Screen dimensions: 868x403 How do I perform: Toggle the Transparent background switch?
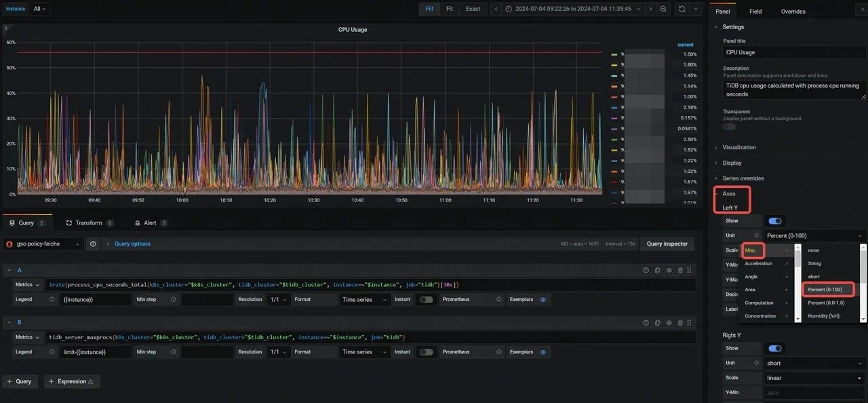[x=730, y=126]
